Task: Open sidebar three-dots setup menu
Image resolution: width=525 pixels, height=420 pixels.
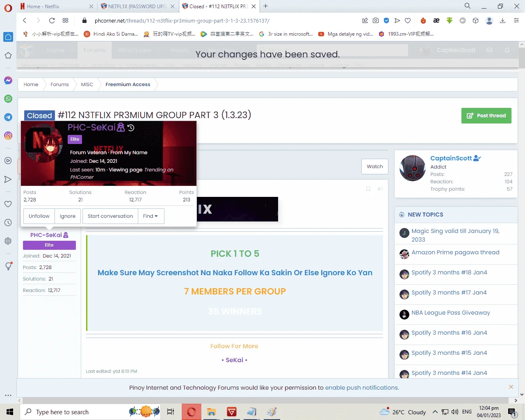Action: point(8,395)
